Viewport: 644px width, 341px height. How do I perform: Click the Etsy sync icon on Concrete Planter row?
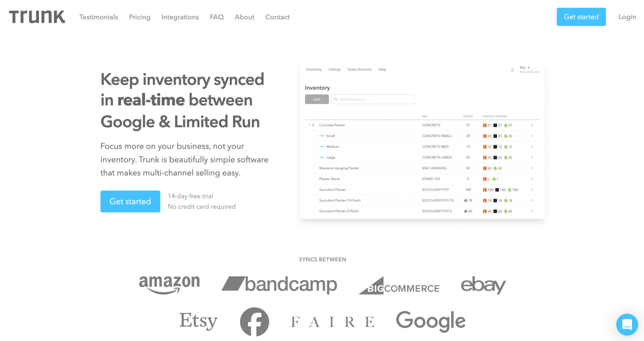tap(485, 125)
